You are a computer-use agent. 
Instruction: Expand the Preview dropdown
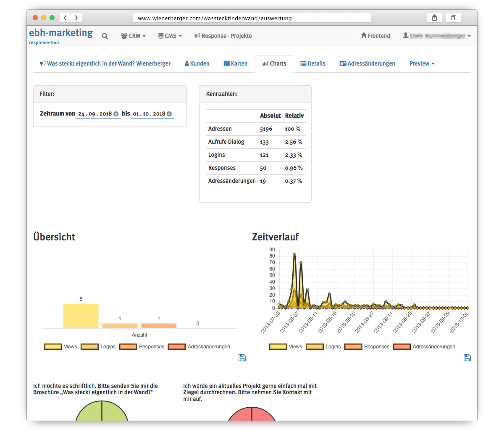coord(422,63)
